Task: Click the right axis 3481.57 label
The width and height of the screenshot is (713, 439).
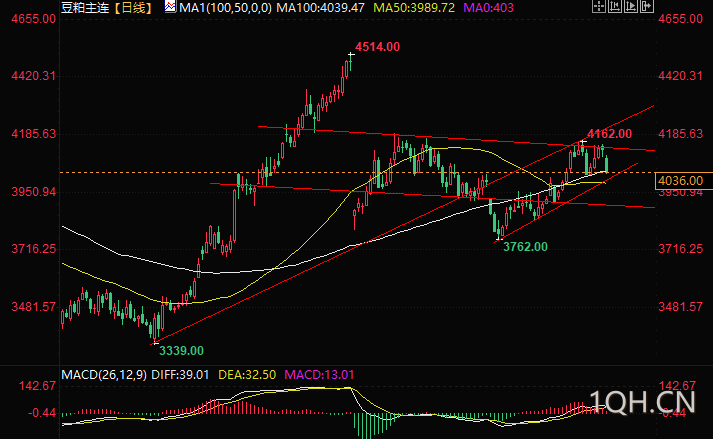Action: 680,307
